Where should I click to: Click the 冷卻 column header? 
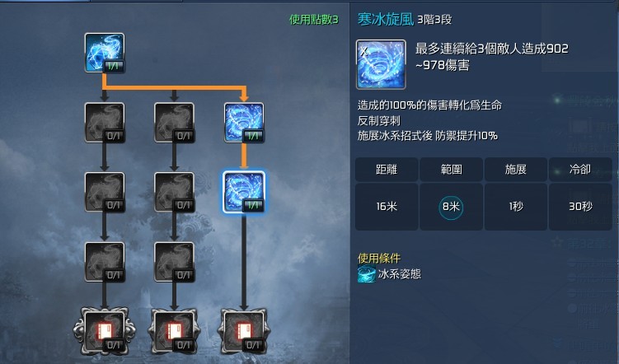click(x=580, y=170)
